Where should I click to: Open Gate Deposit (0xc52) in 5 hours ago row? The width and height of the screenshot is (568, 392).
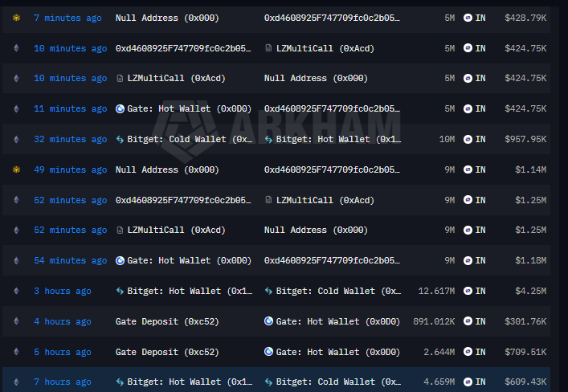pos(167,352)
